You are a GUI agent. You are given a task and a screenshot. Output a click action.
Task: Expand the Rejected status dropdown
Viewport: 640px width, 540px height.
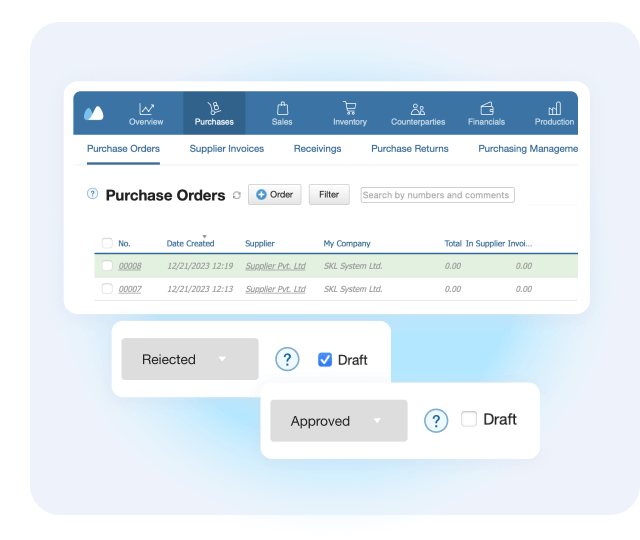click(x=190, y=359)
